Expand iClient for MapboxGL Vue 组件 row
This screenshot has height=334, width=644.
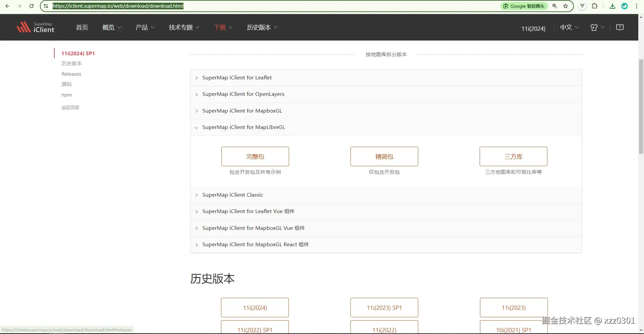click(x=386, y=228)
